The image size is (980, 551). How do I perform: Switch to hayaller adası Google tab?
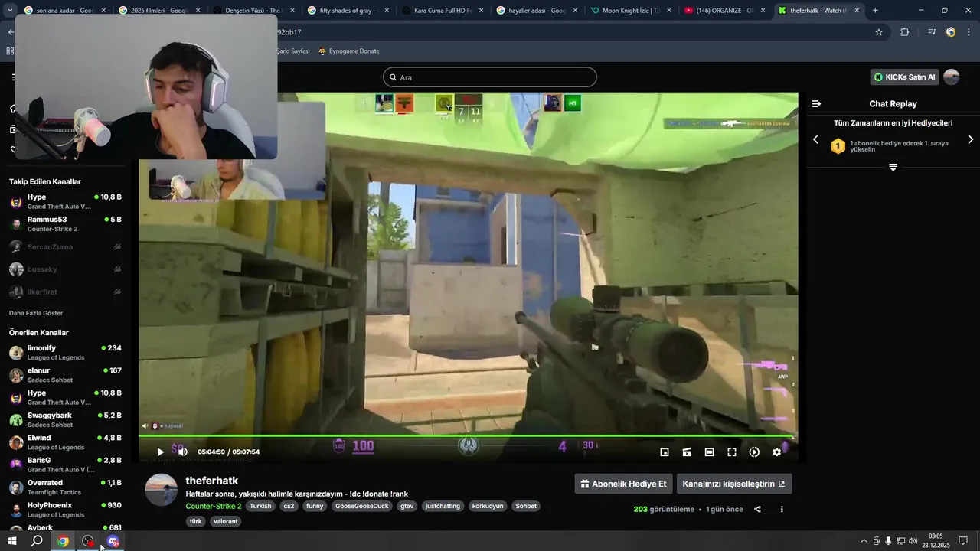pyautogui.click(x=537, y=11)
